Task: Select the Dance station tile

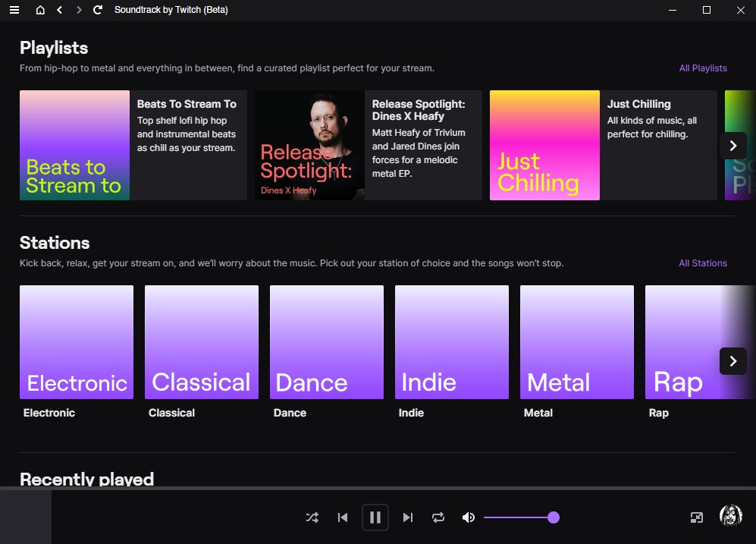Action: point(327,342)
